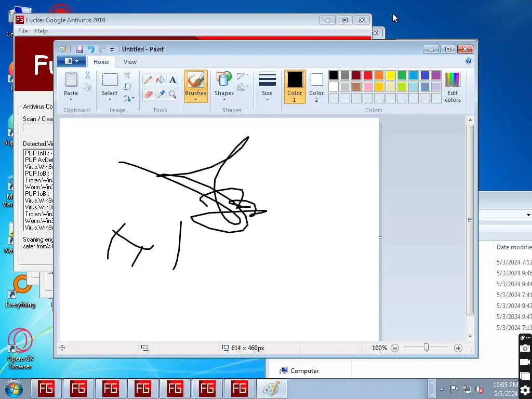Click the Windows Start orb
The width and height of the screenshot is (532, 399).
[14, 389]
